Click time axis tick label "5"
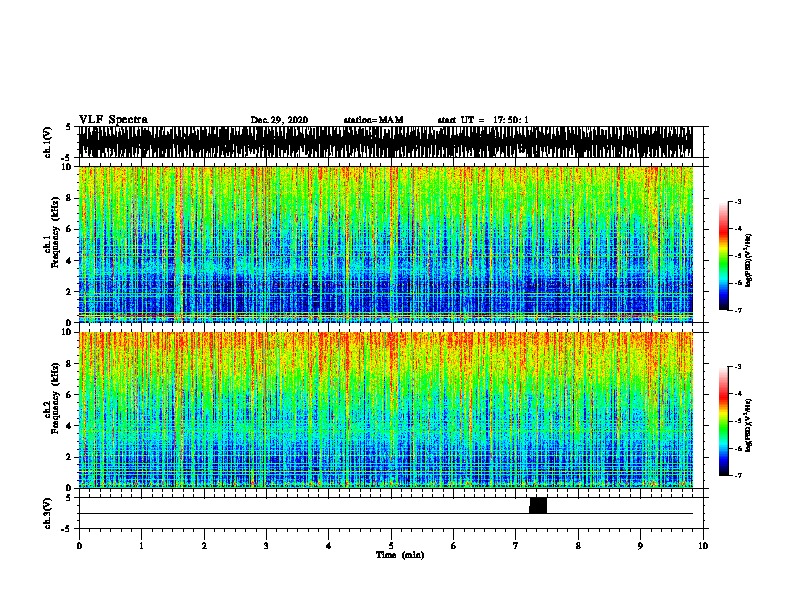The width and height of the screenshot is (792, 612). (x=391, y=545)
